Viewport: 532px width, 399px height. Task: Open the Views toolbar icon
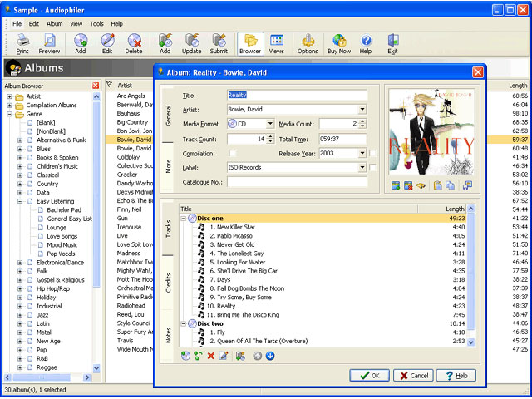277,44
